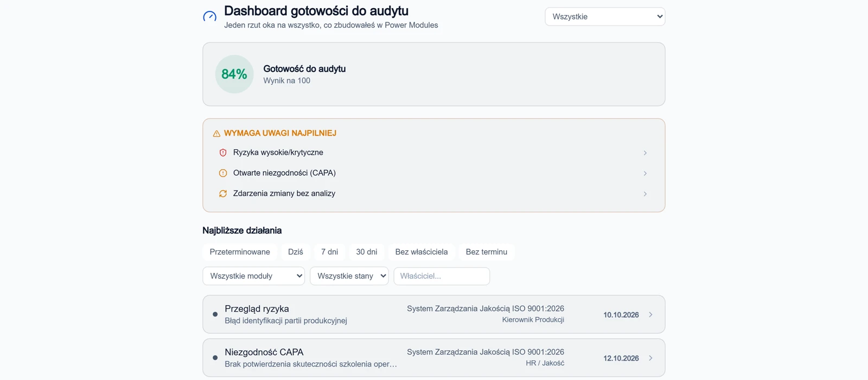Open the 'Niezgodność CAPA' action card
Screen dimensions: 868x380
tap(433, 358)
